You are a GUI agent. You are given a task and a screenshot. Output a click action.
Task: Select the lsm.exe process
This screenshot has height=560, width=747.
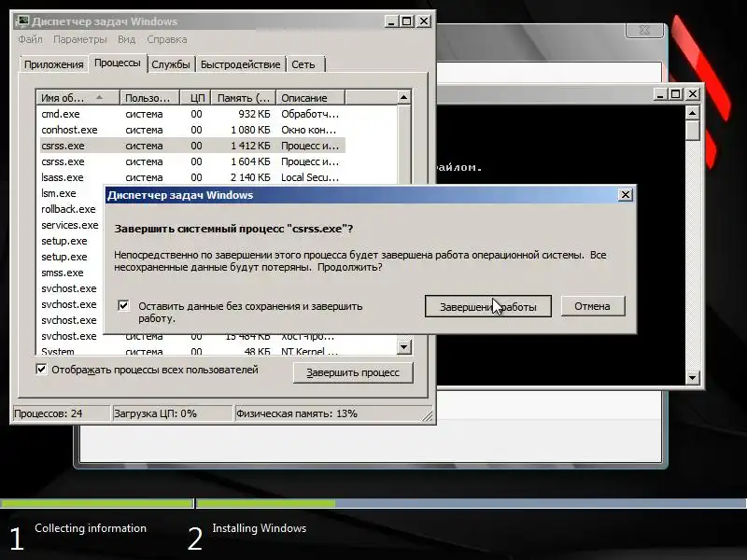click(59, 193)
